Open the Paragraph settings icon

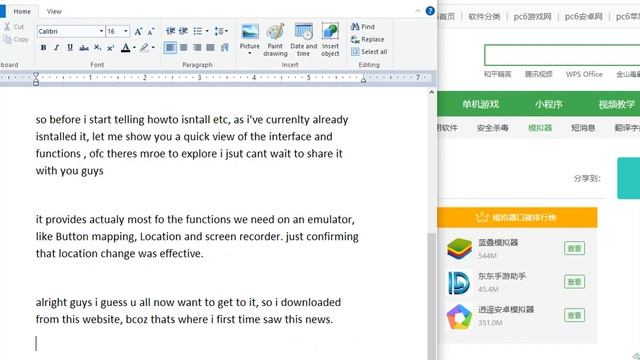coord(224,48)
